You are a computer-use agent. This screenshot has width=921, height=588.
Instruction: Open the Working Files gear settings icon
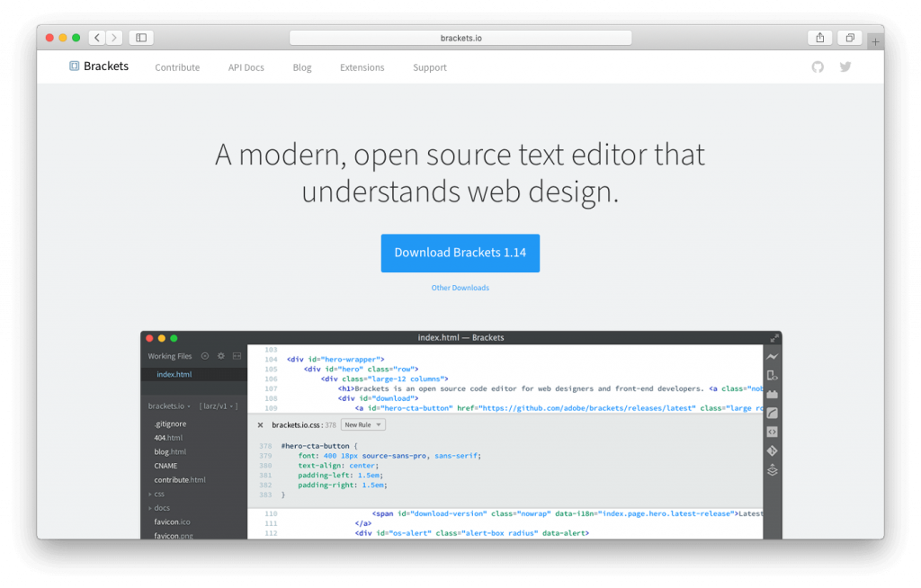tap(221, 356)
